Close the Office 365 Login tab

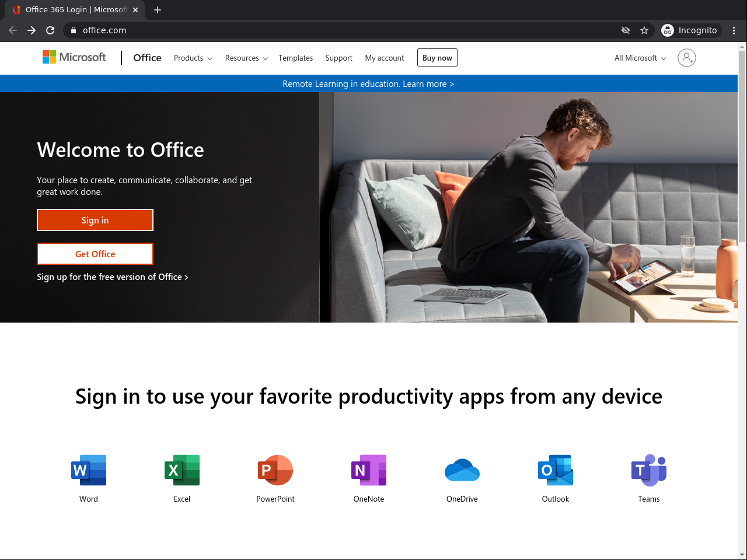pos(135,10)
